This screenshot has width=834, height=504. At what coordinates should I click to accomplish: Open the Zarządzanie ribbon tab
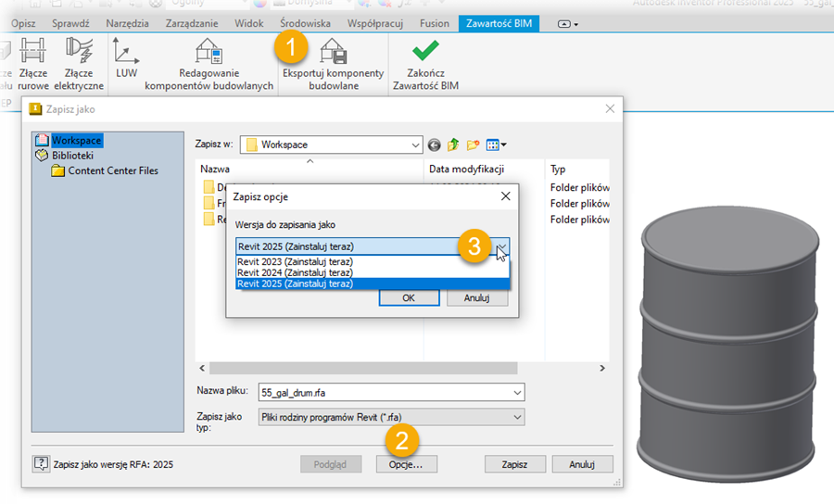(x=192, y=23)
